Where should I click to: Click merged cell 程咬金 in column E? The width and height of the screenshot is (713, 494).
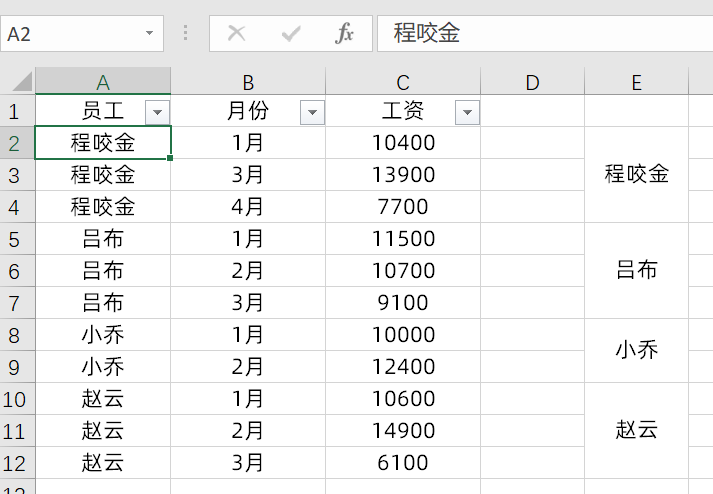(637, 175)
